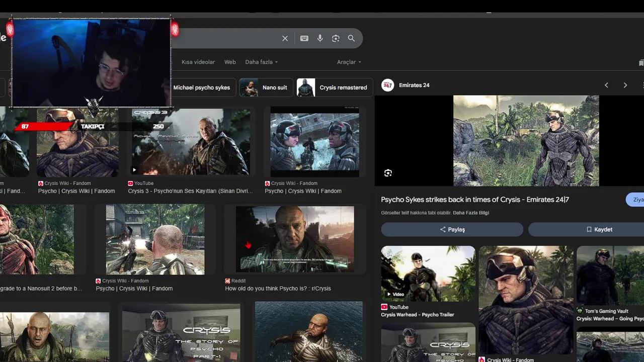Image resolution: width=644 pixels, height=362 pixels.
Task: Open bald soldier shooting Crysis Wiki thumbnail
Action: pos(155,239)
